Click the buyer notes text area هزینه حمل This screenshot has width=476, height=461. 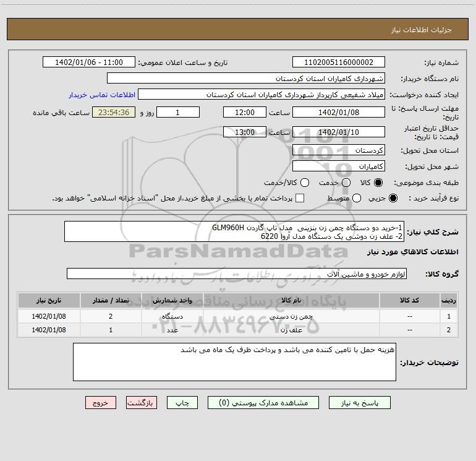(x=234, y=362)
